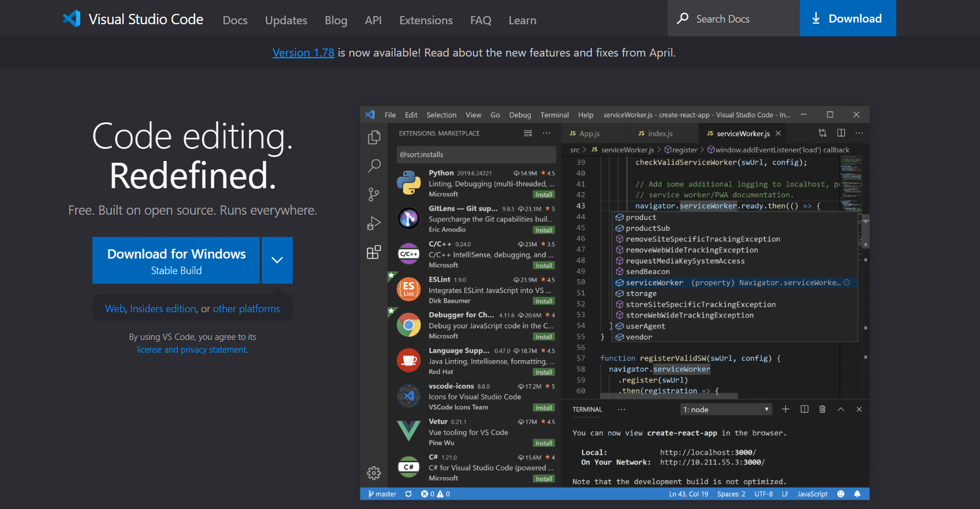This screenshot has height=509, width=980.
Task: Open the download options dropdown arrow
Action: [277, 260]
